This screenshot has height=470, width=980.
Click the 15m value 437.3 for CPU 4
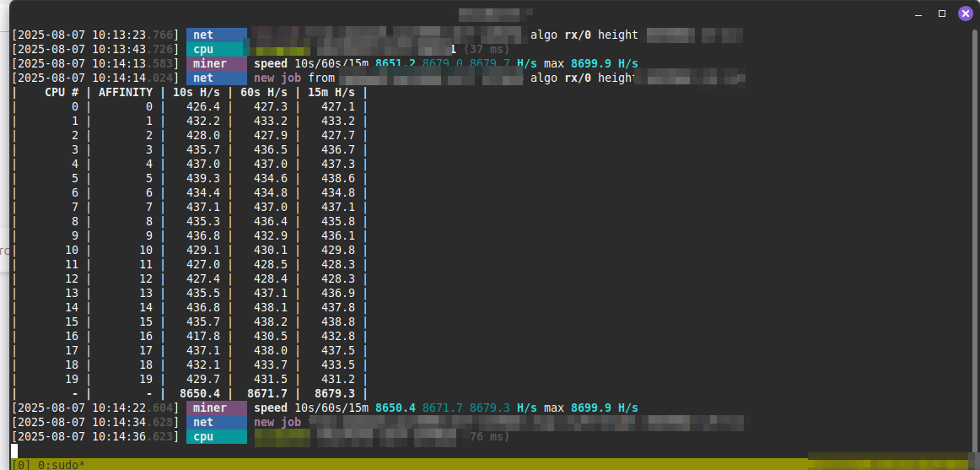click(338, 165)
